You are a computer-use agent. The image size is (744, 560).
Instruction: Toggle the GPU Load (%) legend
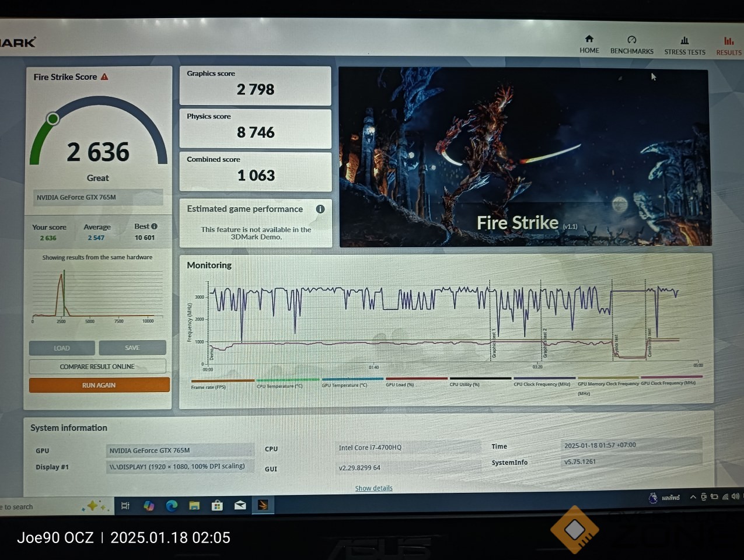click(x=417, y=381)
